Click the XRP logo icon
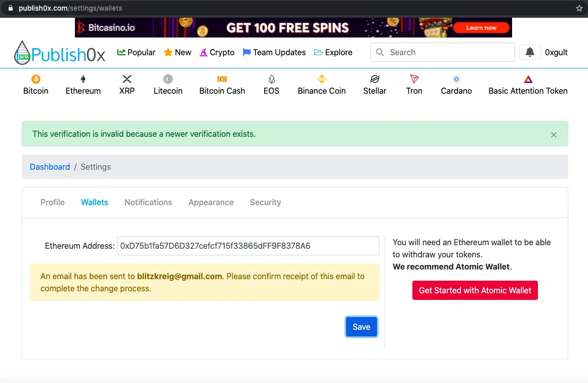This screenshot has width=588, height=383. [127, 79]
